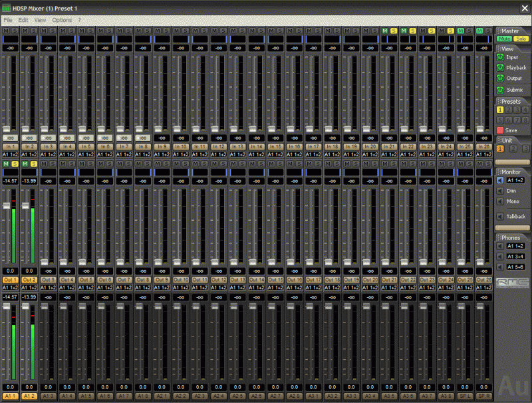Screen dimensions: 532x403
Task: Mute the In 1 input channel
Action: click(x=6, y=31)
